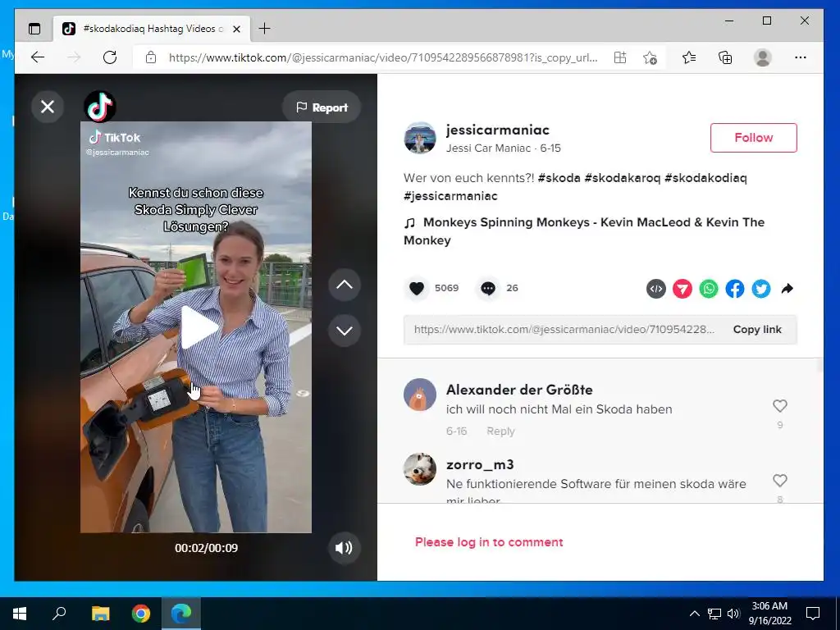
Task: Go to the previous video arrow
Action: coord(345,285)
